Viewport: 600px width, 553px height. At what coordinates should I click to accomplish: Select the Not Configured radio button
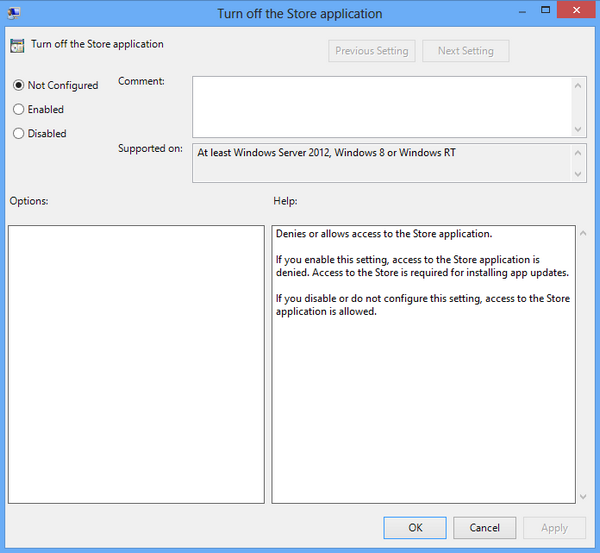point(18,85)
